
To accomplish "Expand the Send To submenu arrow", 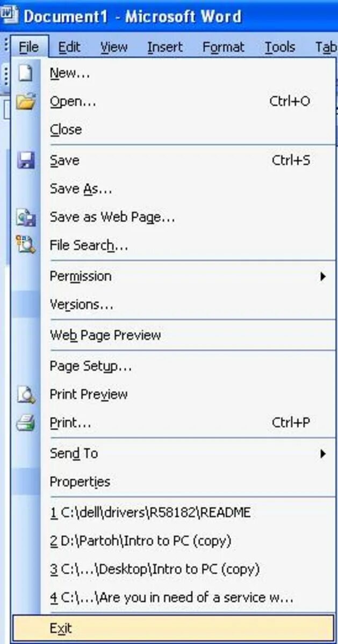I will 322,453.
